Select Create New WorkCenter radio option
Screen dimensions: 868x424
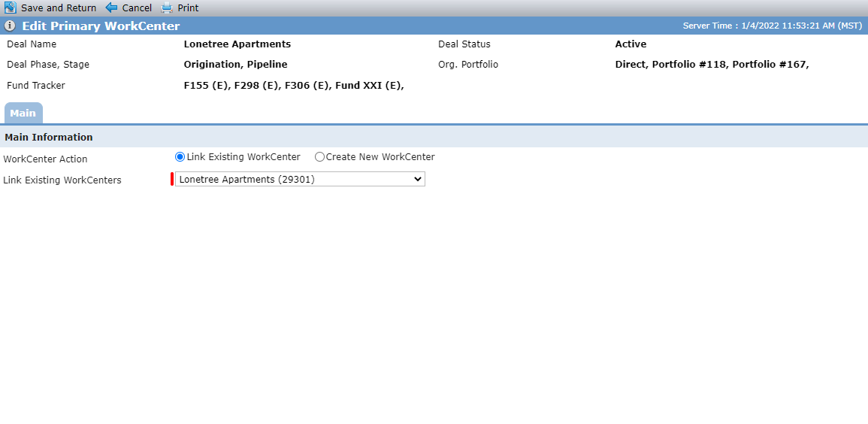(x=319, y=157)
